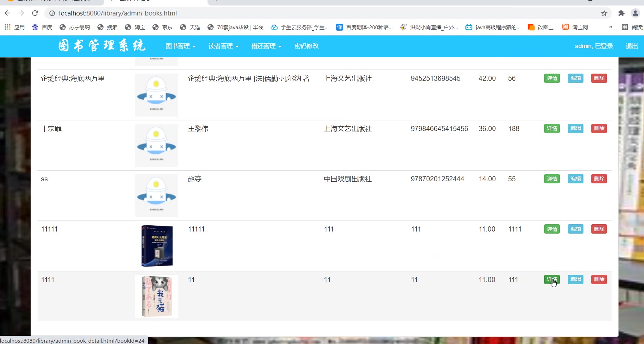
Task: Select the price 36.00
Action: [487, 129]
